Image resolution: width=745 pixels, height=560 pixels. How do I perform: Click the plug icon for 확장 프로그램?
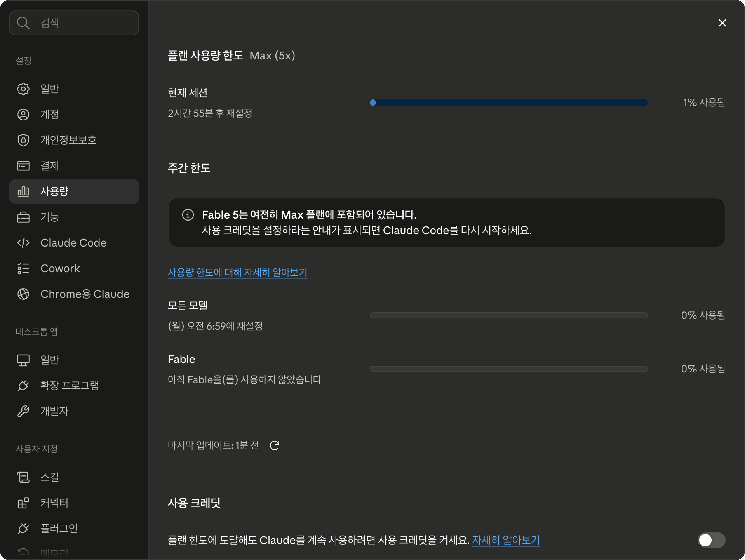tap(23, 386)
